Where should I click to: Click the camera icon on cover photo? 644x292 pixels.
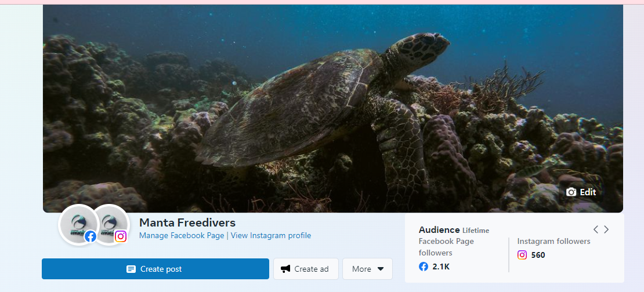pos(571,192)
